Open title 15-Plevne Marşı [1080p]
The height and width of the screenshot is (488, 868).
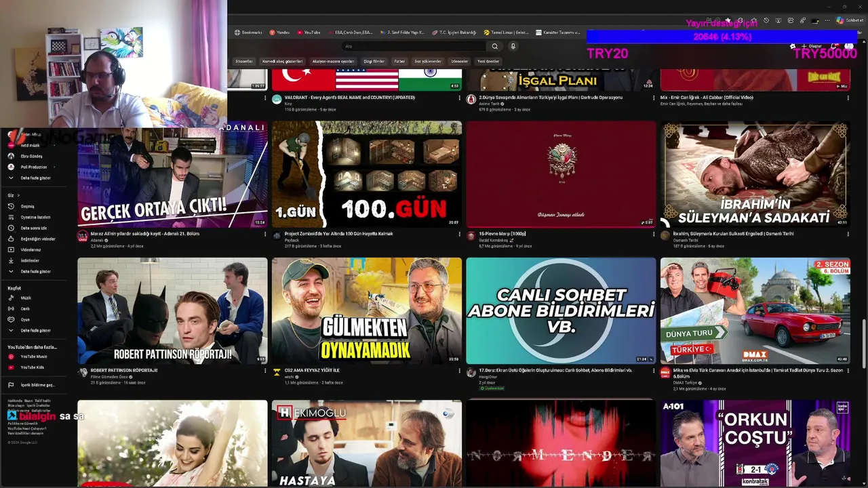click(x=502, y=234)
